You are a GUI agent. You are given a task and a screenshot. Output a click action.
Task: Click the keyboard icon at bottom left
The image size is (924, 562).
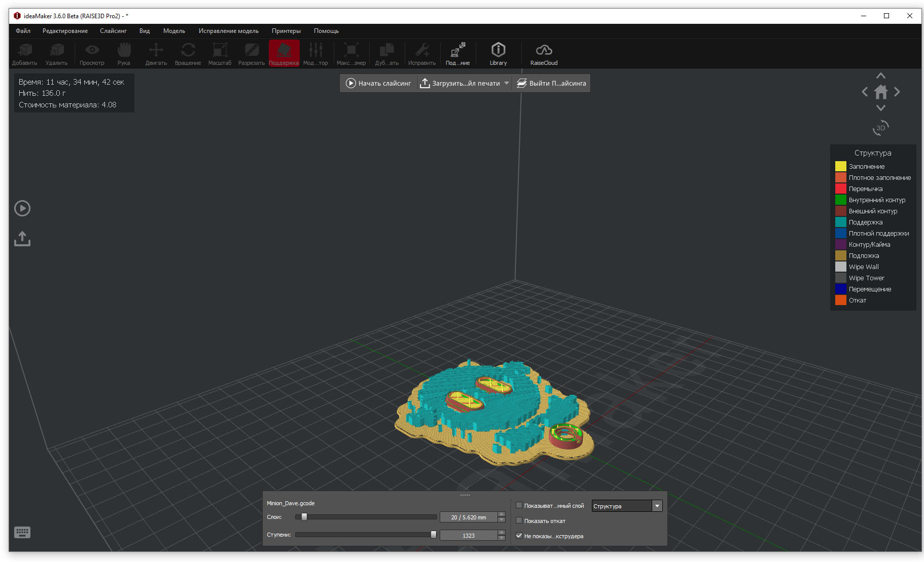coord(22,532)
